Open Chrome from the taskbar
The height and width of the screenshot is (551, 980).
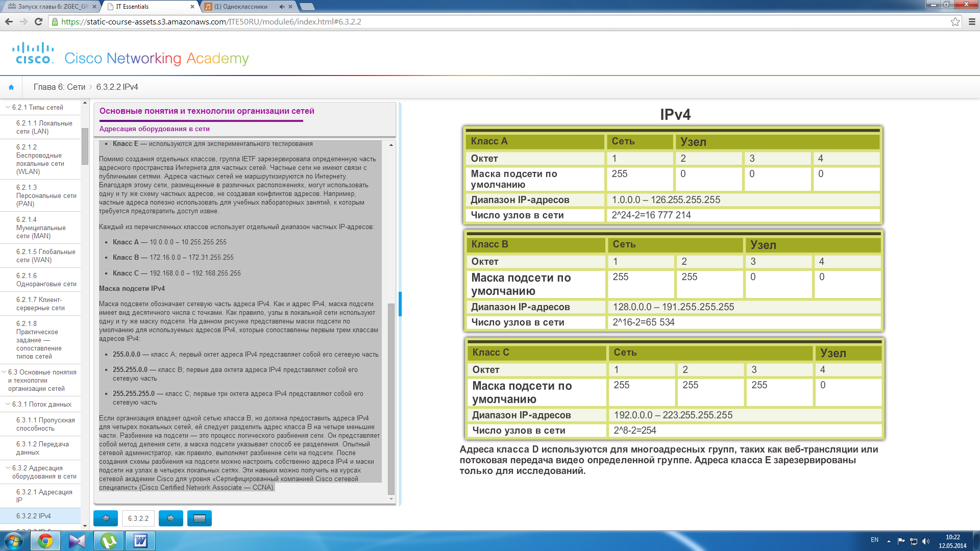point(45,541)
